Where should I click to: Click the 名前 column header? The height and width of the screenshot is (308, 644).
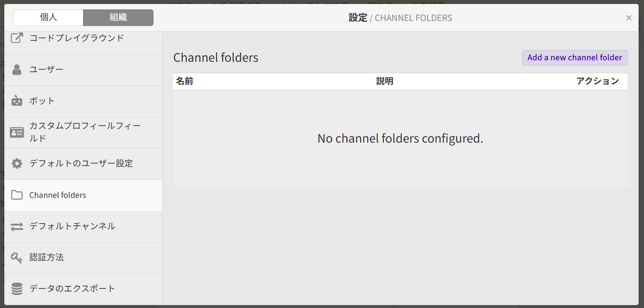click(185, 81)
